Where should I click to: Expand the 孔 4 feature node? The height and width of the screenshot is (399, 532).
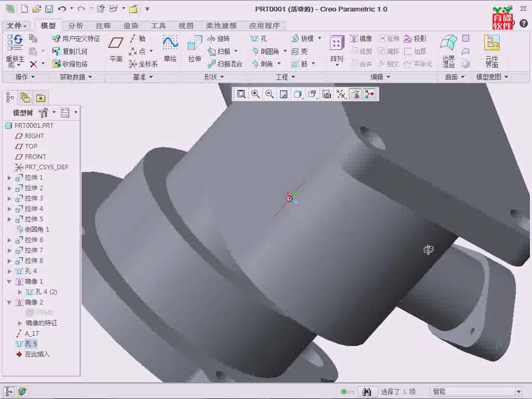[9, 271]
